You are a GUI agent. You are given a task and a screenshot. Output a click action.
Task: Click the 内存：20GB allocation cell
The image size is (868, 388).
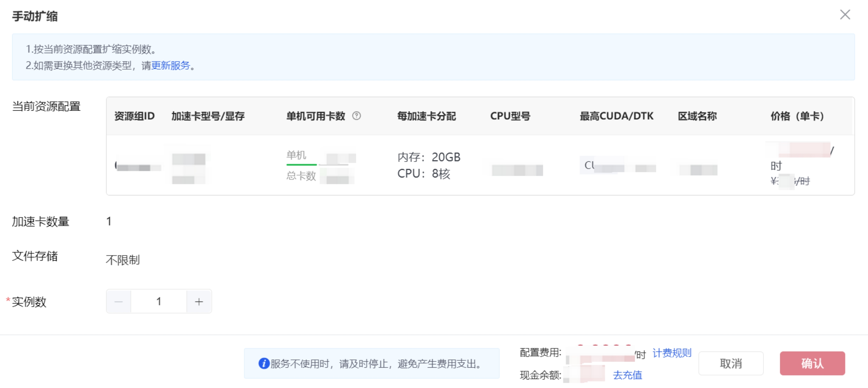tap(429, 157)
